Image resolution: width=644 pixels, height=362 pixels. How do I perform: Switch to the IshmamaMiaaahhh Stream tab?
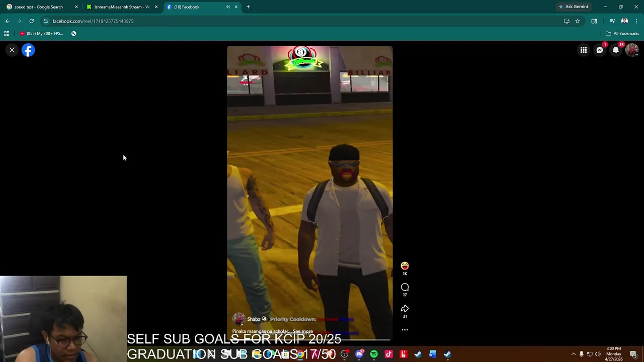click(x=122, y=7)
